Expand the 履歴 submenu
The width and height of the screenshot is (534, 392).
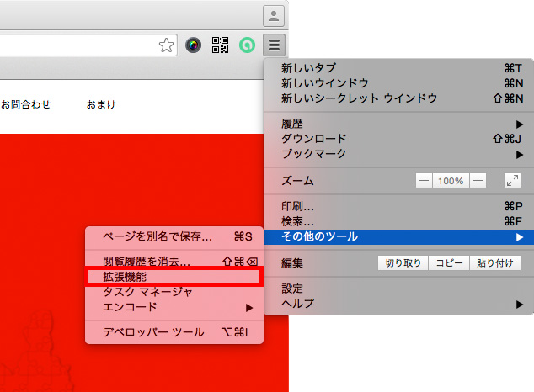click(x=398, y=124)
